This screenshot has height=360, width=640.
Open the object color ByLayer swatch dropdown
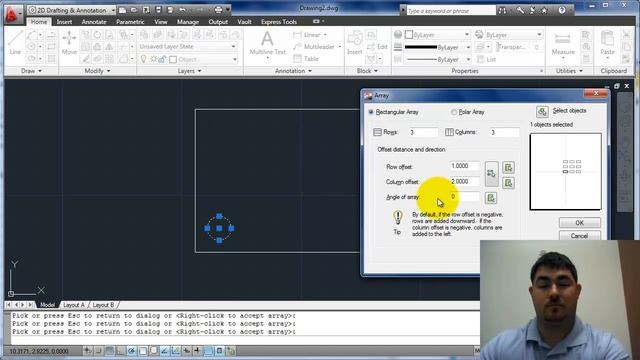[438, 35]
